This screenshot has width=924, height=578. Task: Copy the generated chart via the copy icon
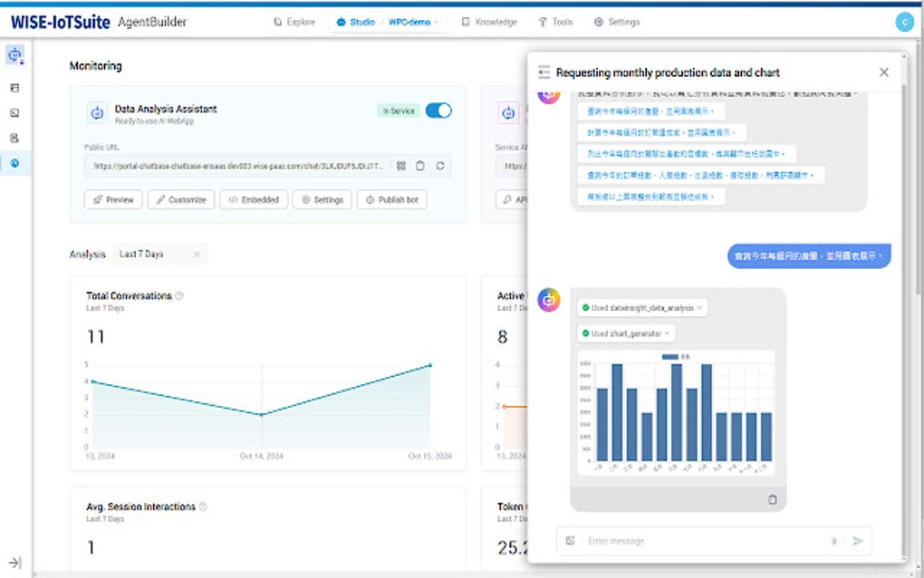(773, 499)
